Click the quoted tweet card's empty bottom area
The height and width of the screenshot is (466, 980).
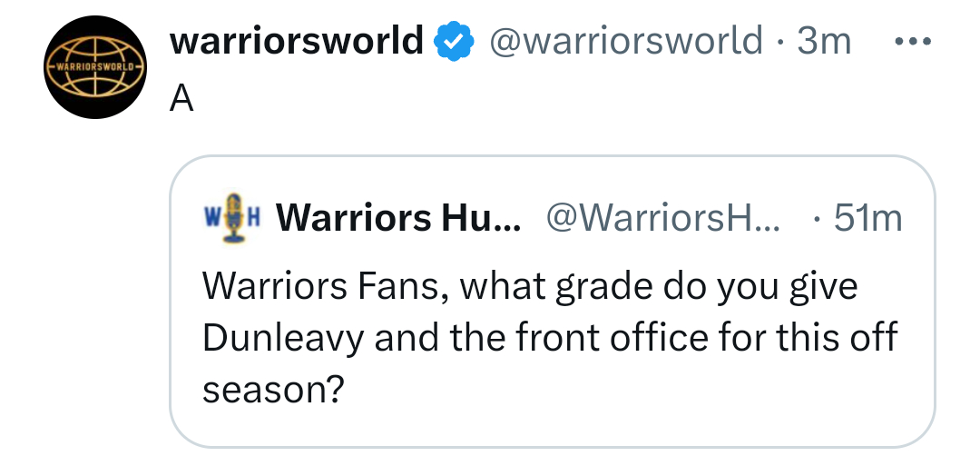(553, 429)
